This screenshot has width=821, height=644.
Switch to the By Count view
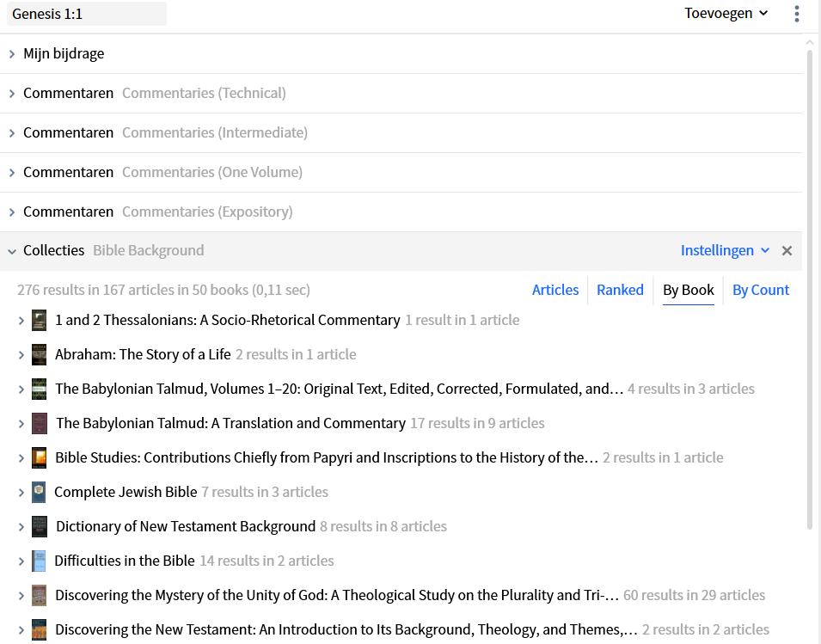pos(760,290)
